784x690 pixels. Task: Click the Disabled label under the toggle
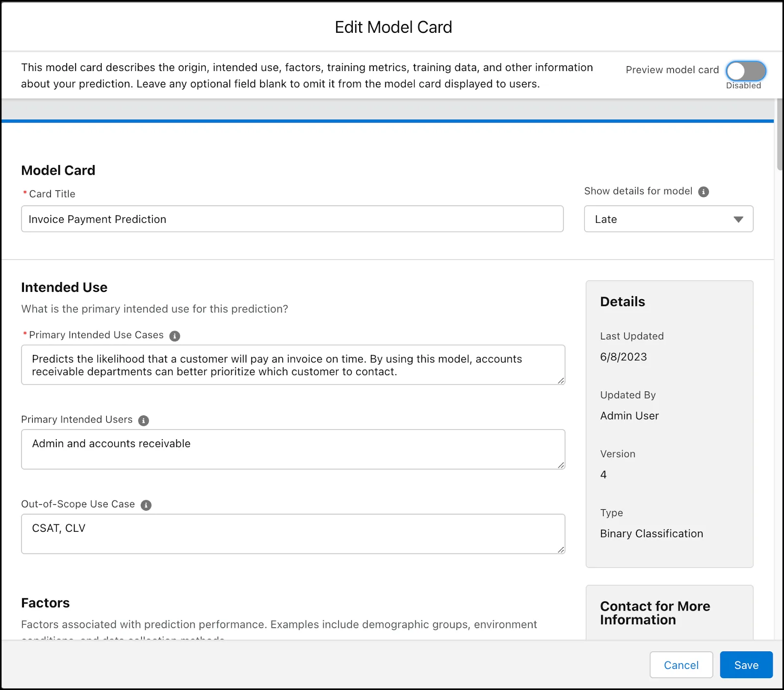[743, 86]
